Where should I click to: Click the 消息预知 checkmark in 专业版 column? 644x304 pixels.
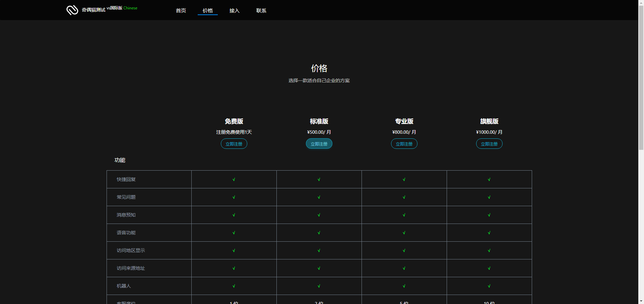point(404,215)
